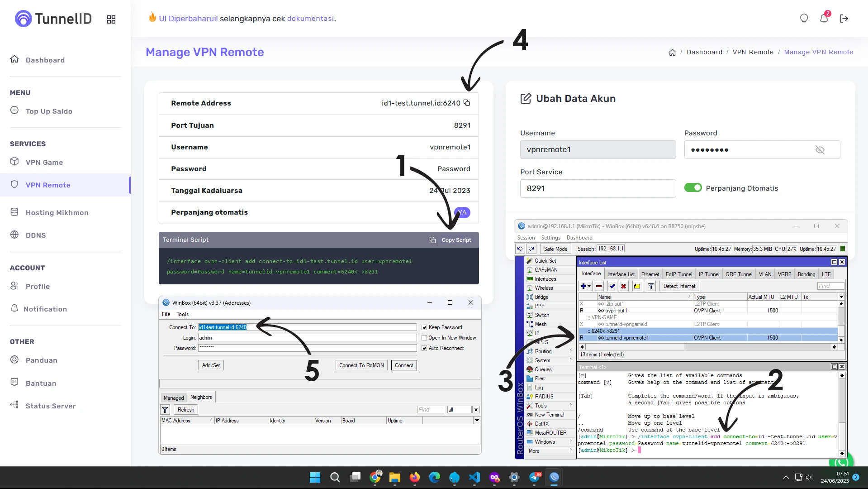Click the Terminal vertical scrollbar
The height and width of the screenshot is (489, 868).
click(x=842, y=414)
